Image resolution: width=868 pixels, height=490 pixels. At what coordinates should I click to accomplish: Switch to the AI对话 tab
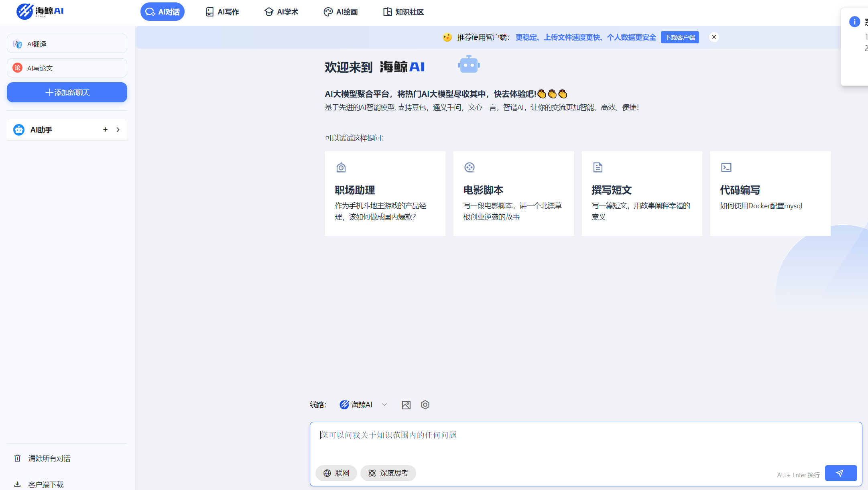coord(163,12)
